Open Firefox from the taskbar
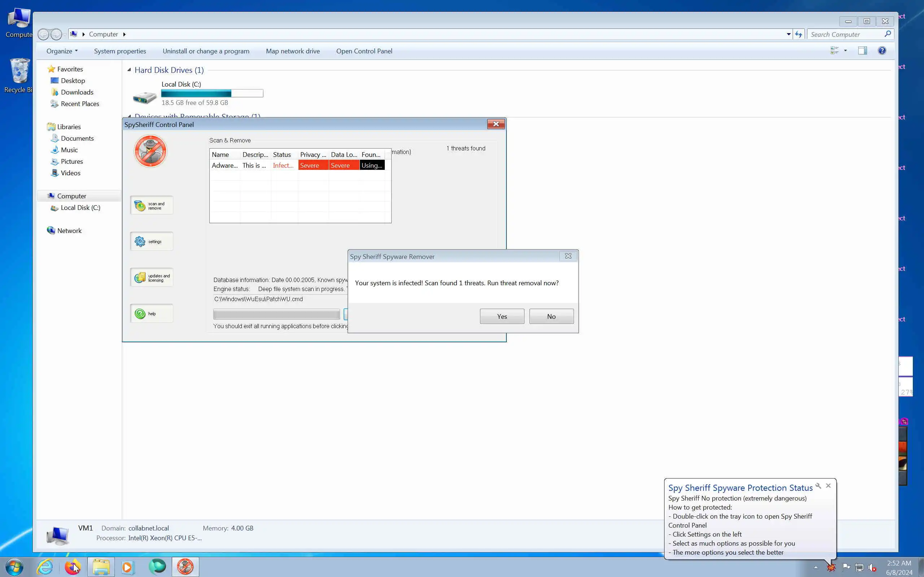924x577 pixels. click(72, 567)
